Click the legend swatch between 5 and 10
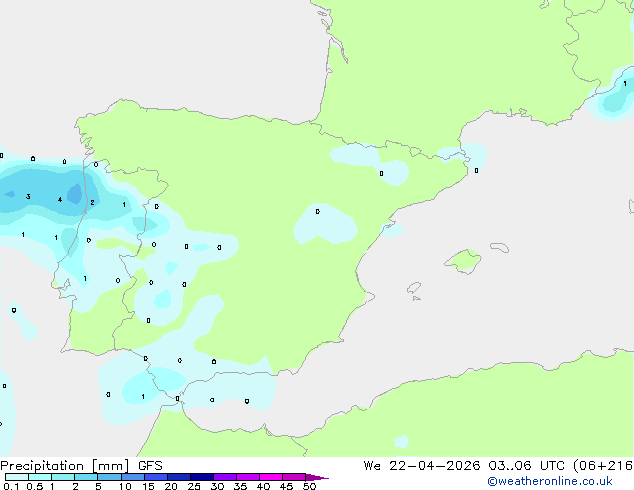Viewport: 634px width, 490px height. tap(109, 477)
